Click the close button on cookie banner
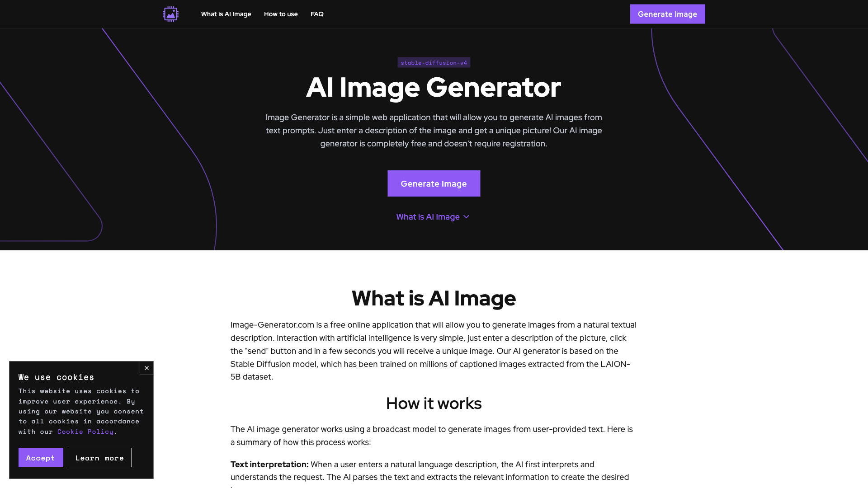 coord(146,368)
